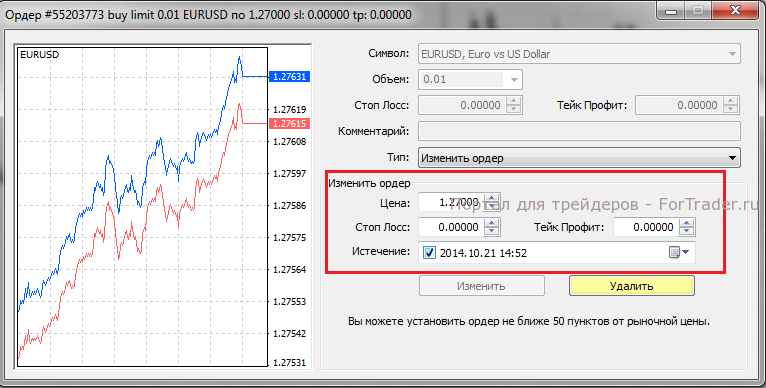Open the Тип dropdown showing Изменить ордер
Image resolution: width=766 pixels, height=388 pixels.
coord(579,158)
